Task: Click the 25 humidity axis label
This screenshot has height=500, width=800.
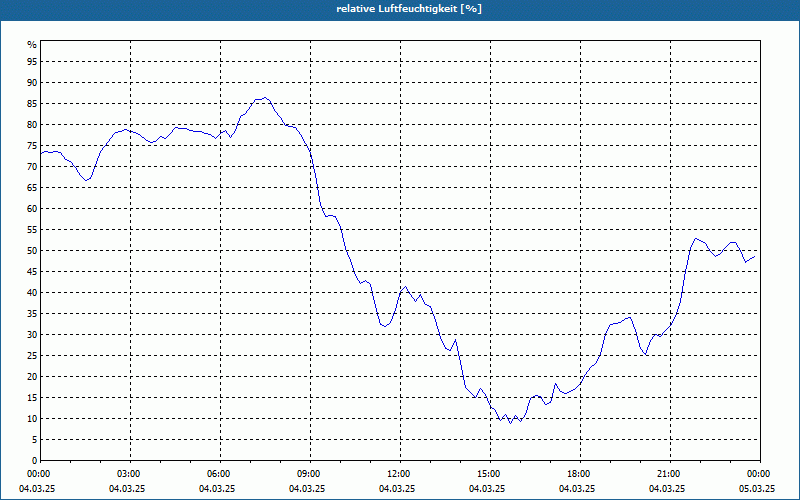Action: [32, 356]
